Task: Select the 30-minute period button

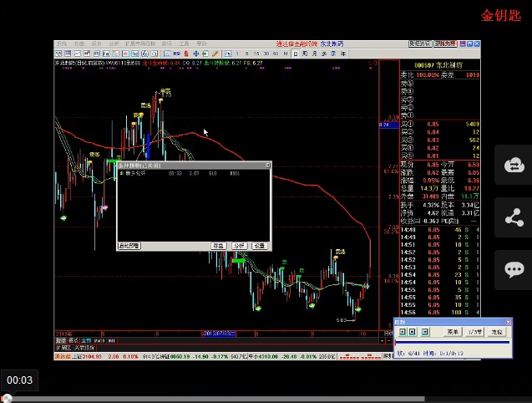Action: click(266, 54)
